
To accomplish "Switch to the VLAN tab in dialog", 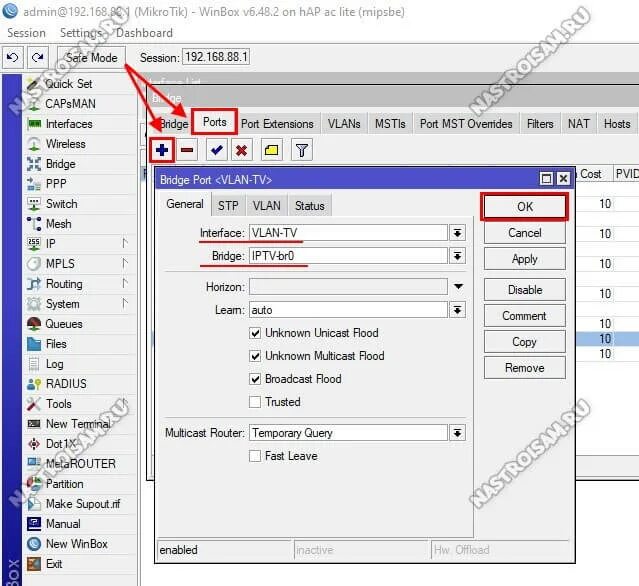I will click(x=267, y=206).
